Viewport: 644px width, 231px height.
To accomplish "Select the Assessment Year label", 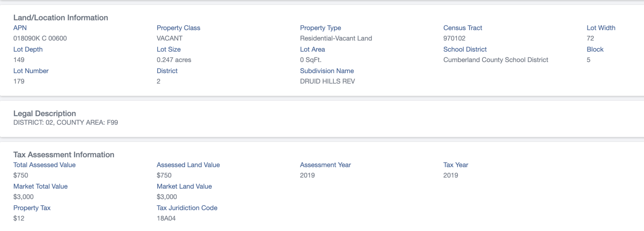I will click(325, 165).
